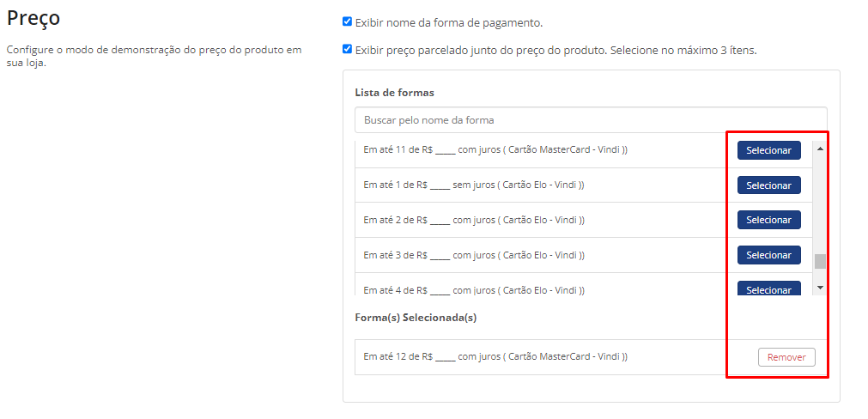
Task: Choose Selecionar for 2x Elo com juros
Action: pyautogui.click(x=768, y=220)
